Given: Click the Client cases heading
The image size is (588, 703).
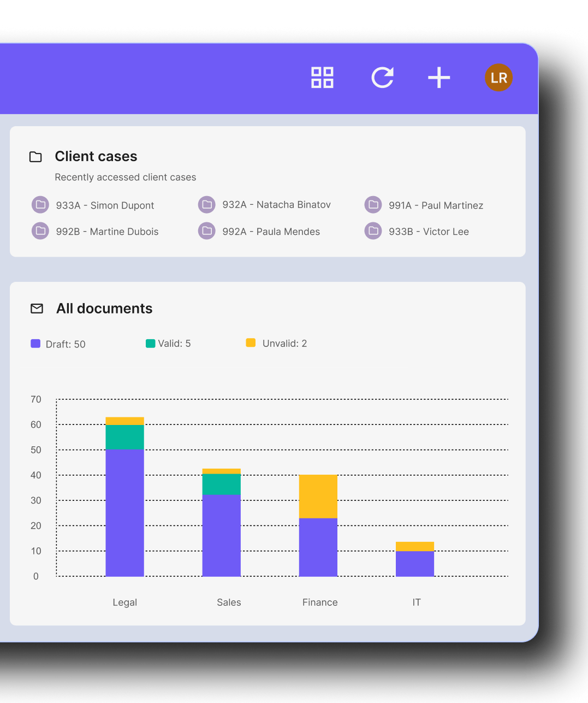Looking at the screenshot, I should (96, 157).
